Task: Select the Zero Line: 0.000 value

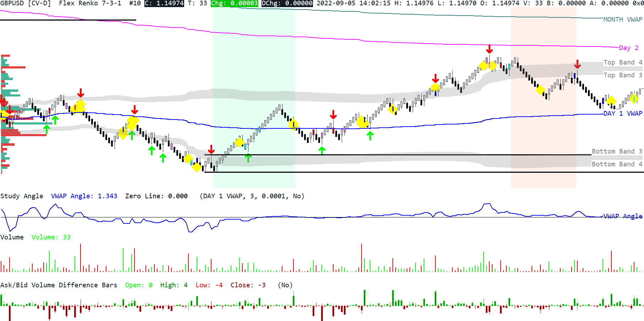Action: tap(156, 196)
